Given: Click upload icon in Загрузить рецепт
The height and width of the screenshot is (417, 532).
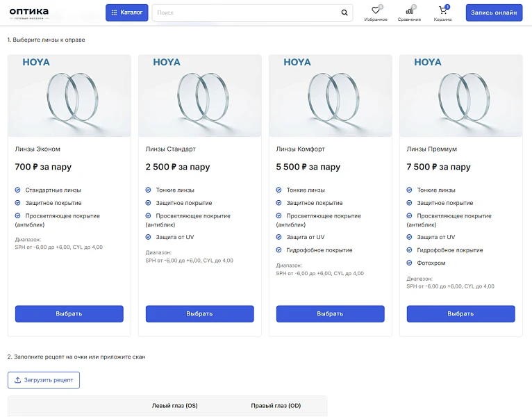Looking at the screenshot, I should (x=17, y=380).
